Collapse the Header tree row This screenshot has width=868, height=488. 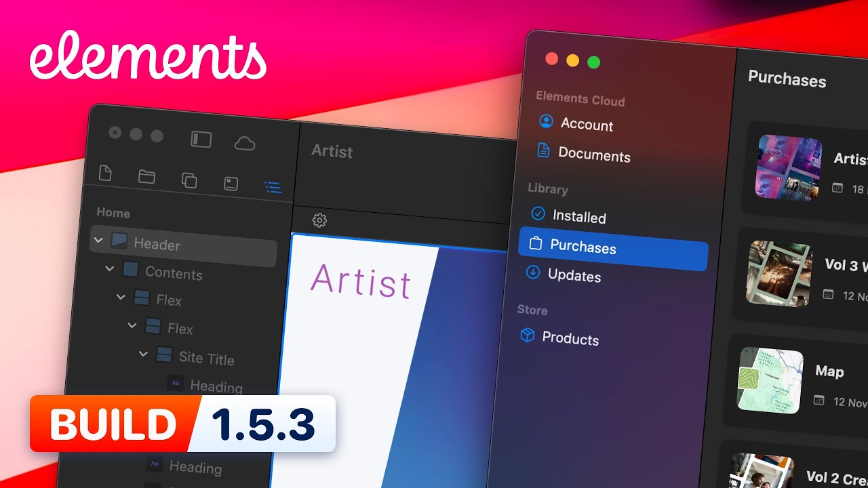pyautogui.click(x=99, y=240)
